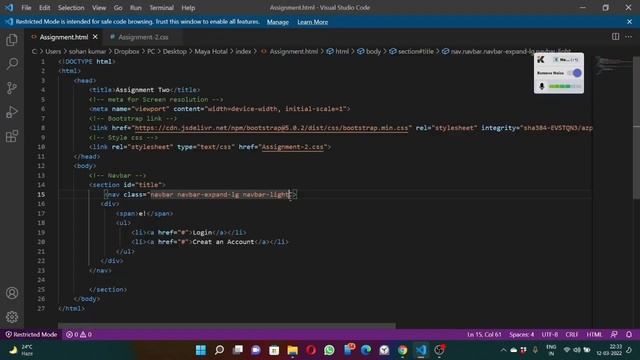Change encoding via UTF-8
The width and height of the screenshot is (640, 360).
point(549,334)
